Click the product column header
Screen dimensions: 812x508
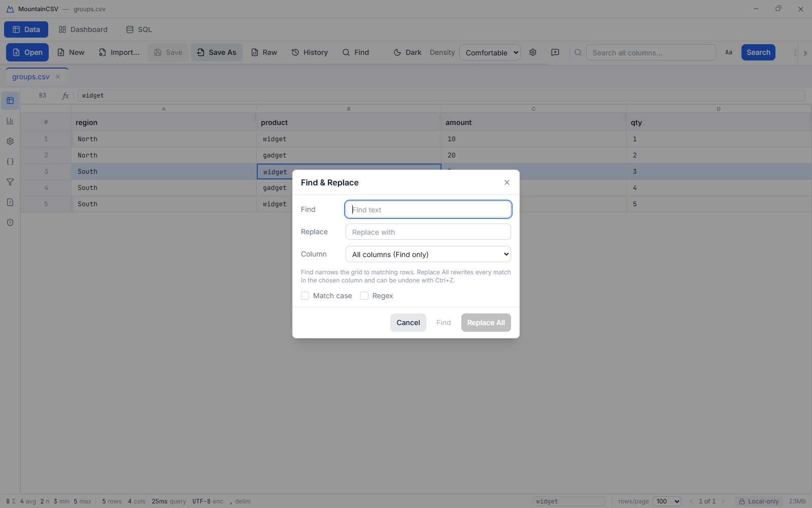coord(349,122)
